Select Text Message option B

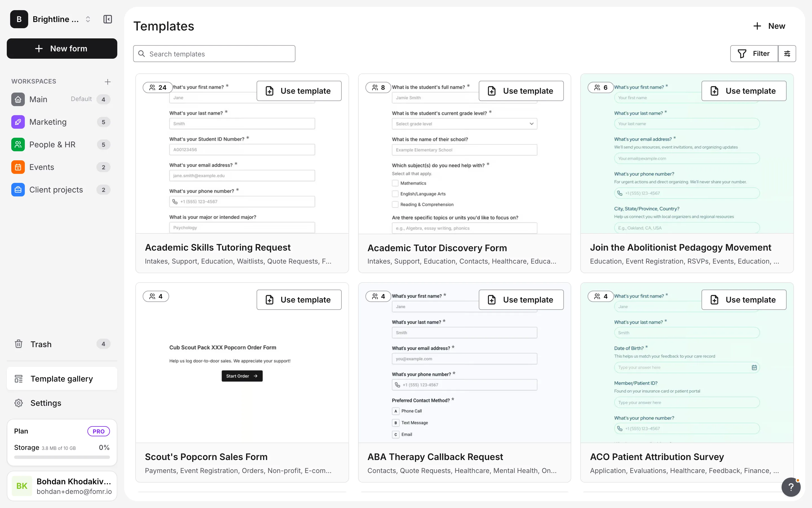[396, 423]
